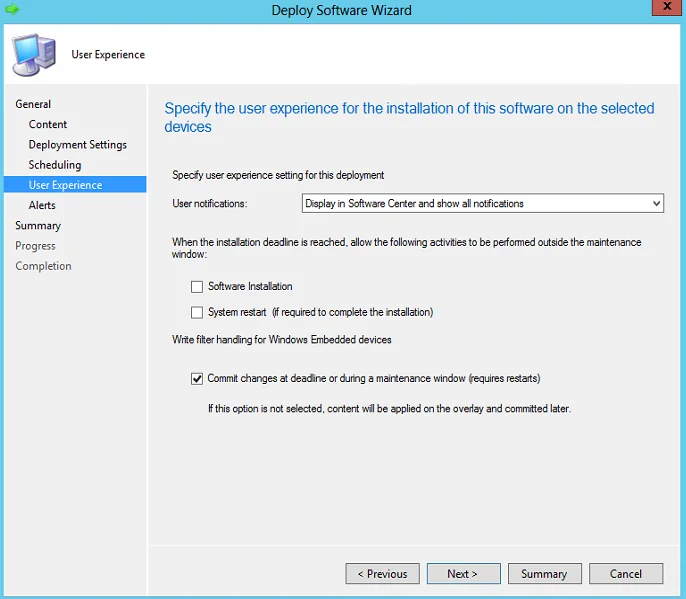Screen dimensions: 686x599
Task: Click the blue 'Specify the user experience' heading
Action: pyautogui.click(x=409, y=117)
